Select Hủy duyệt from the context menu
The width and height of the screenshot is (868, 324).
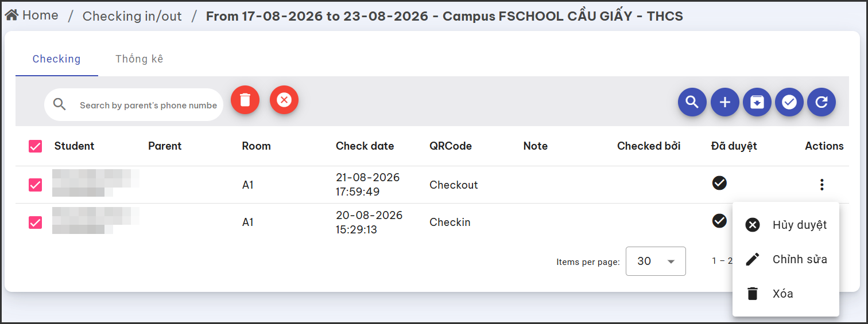coord(786,225)
